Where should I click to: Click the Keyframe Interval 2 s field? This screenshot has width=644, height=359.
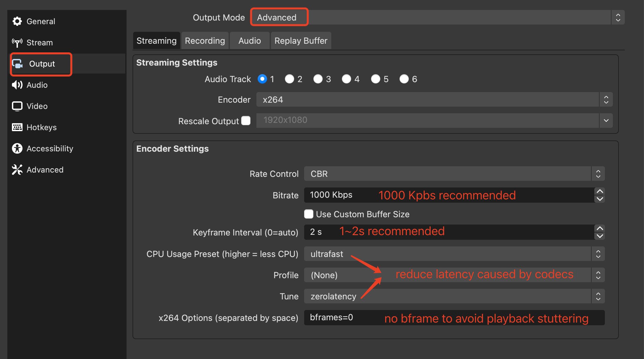point(449,232)
